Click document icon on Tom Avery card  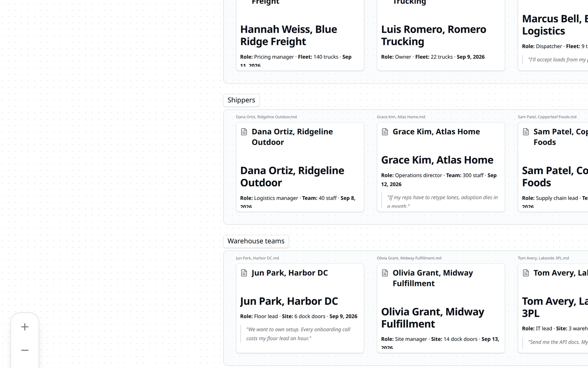click(x=526, y=273)
